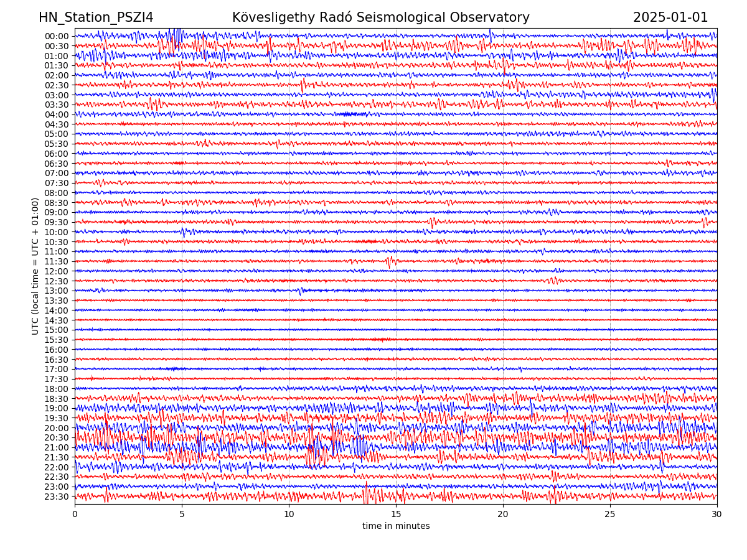Select the 'time in minutes' axis label
The image size is (747, 560).
tap(396, 526)
